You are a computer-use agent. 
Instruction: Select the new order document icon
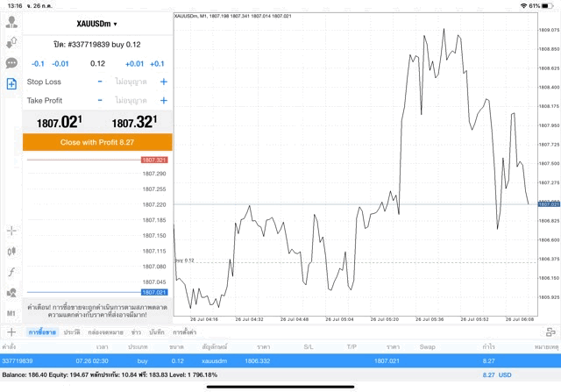click(11, 83)
